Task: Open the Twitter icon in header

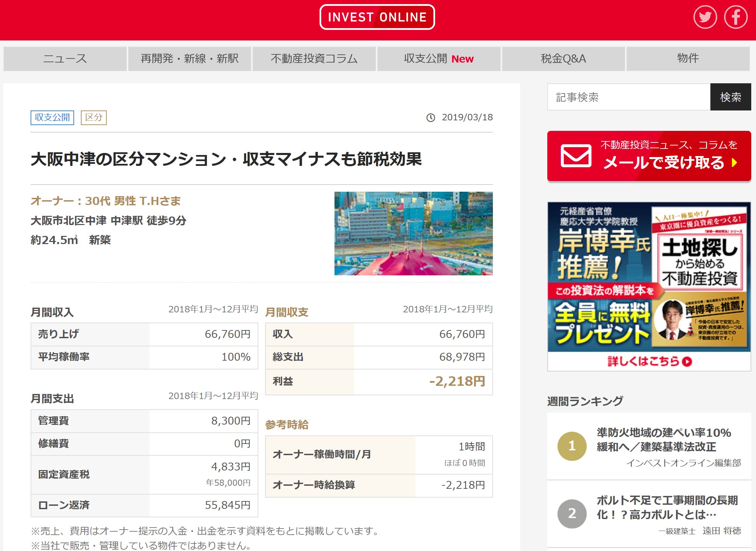Action: point(705,17)
